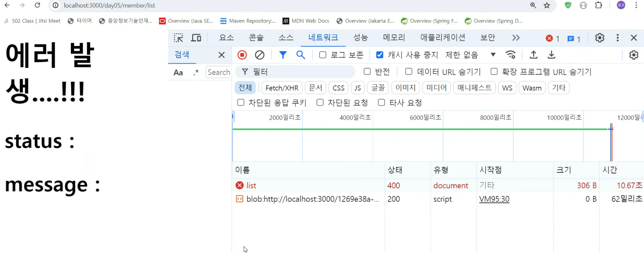
Task: Select the 네트워크 tab
Action: (x=323, y=37)
